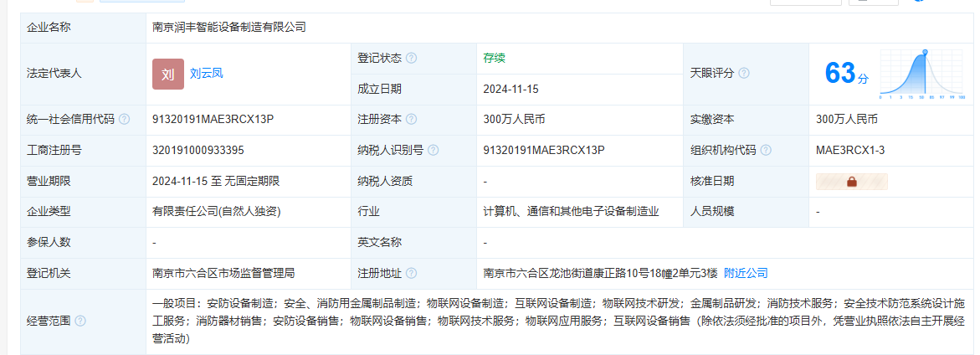Screen dimensions: 980x355
Task: Click the 行业 label
Action: (369, 212)
